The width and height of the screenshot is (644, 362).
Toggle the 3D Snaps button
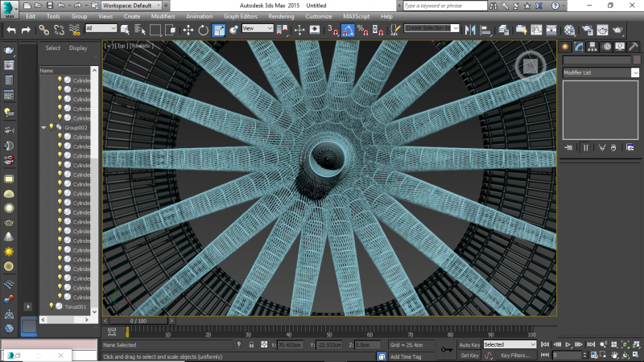point(332,30)
